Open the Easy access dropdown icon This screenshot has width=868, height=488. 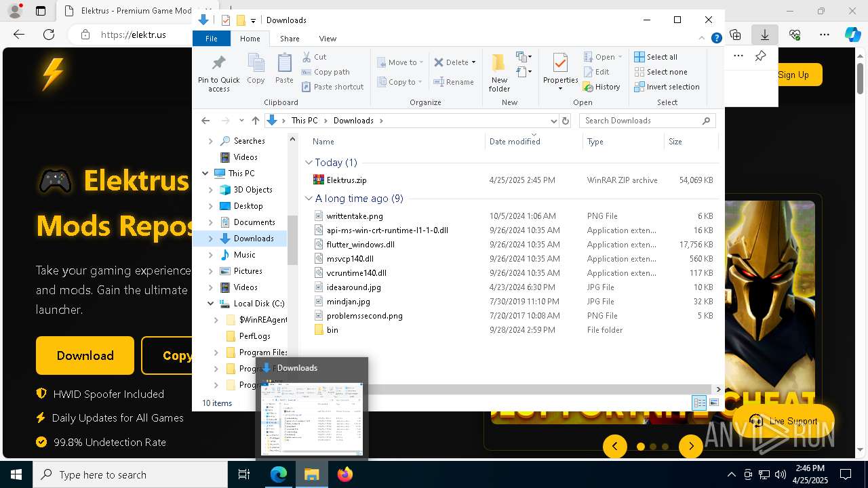coord(524,71)
